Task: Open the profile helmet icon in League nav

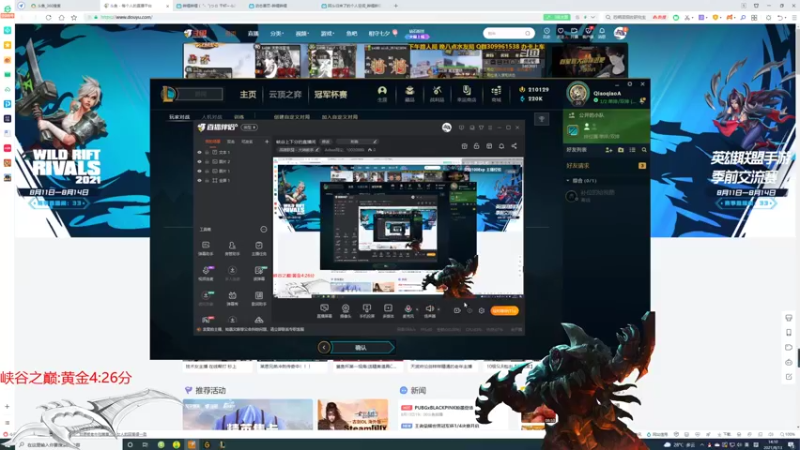Action: click(382, 93)
